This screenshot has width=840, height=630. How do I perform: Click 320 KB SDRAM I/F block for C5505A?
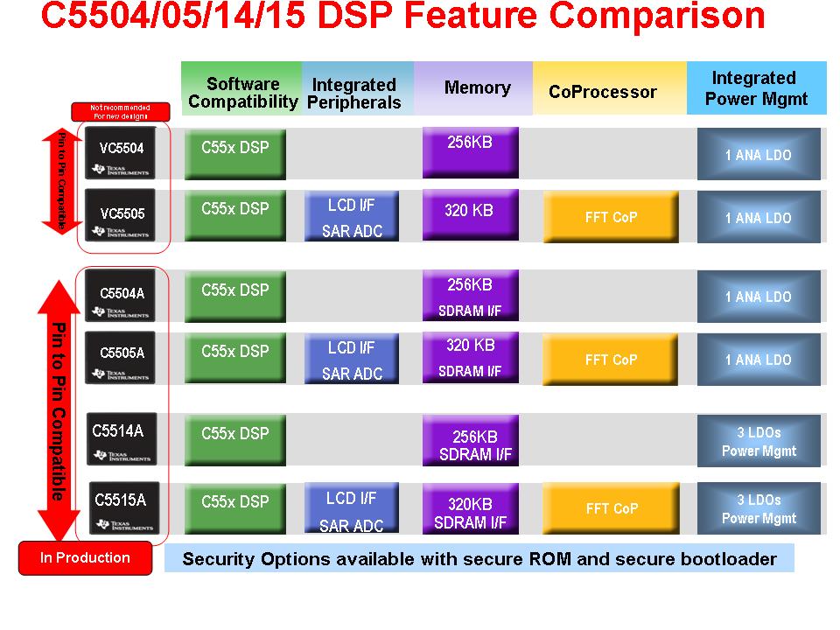[471, 357]
